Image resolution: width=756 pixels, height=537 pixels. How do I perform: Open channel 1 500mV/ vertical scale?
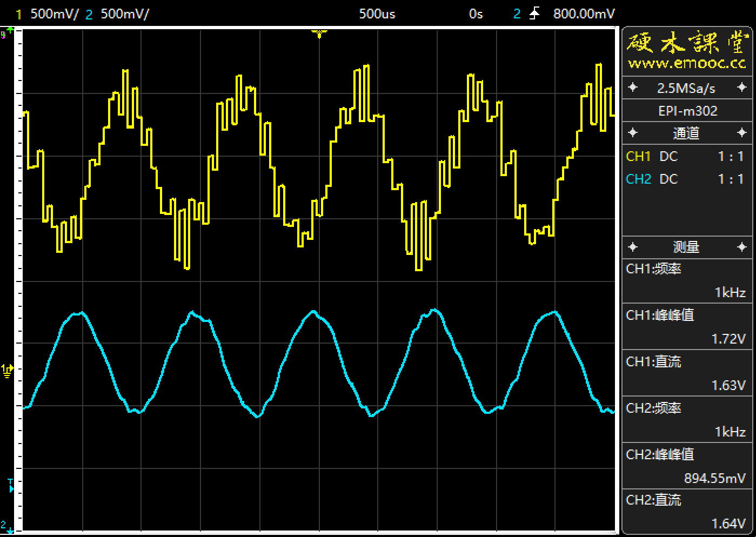point(53,14)
